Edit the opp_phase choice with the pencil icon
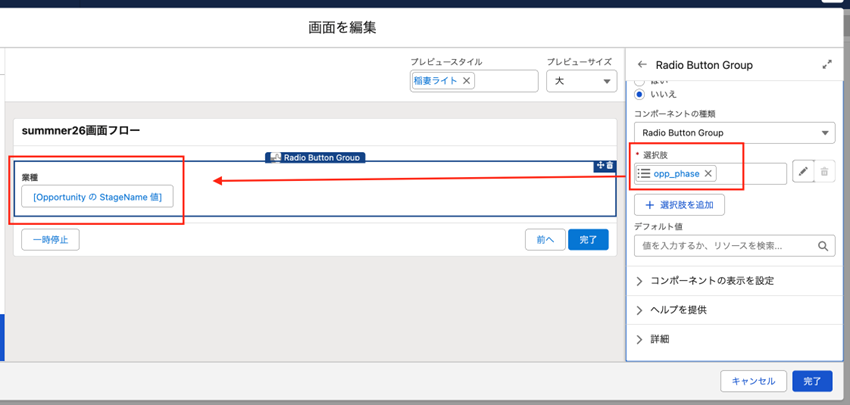The height and width of the screenshot is (405, 850). 803,173
